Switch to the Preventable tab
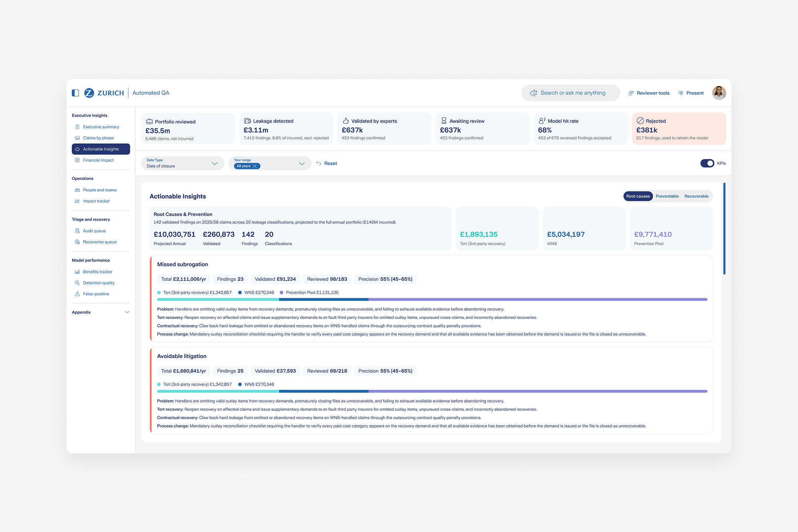Viewport: 798px width, 532px height. pyautogui.click(x=667, y=196)
